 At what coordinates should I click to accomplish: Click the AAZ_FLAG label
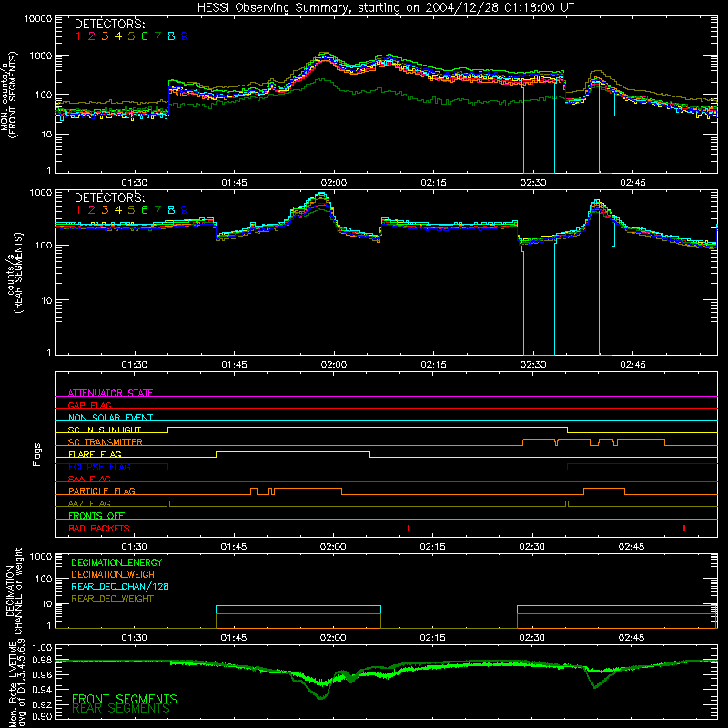(x=89, y=503)
